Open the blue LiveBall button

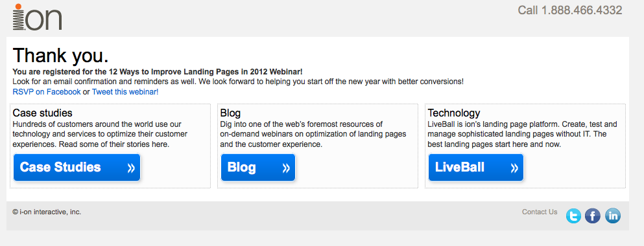(x=475, y=167)
